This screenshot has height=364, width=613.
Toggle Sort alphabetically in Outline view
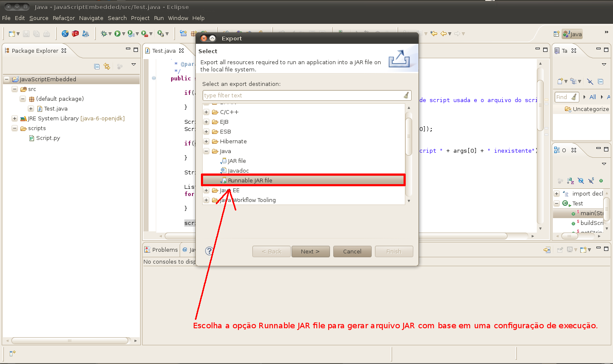click(x=571, y=181)
